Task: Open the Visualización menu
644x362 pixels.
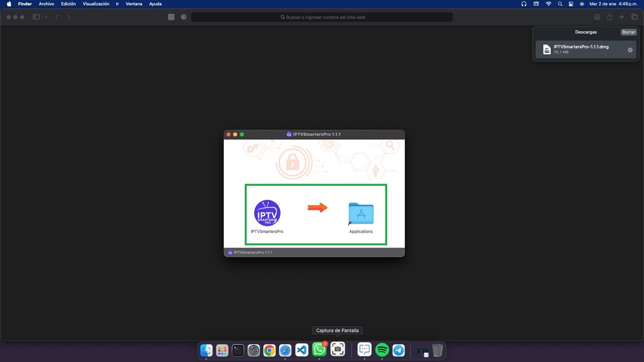Action: pyautogui.click(x=96, y=4)
